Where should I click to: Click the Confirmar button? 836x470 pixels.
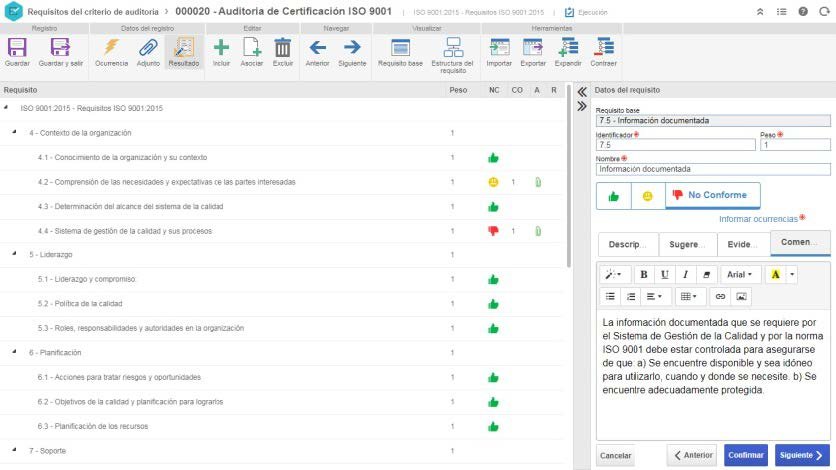(746, 456)
